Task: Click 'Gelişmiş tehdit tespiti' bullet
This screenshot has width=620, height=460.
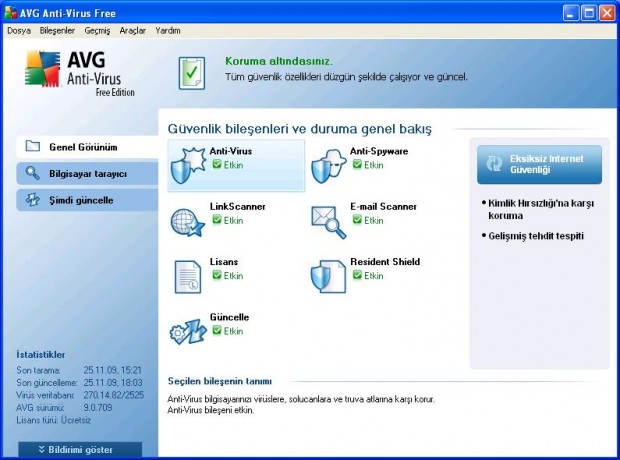Action: 536,236
